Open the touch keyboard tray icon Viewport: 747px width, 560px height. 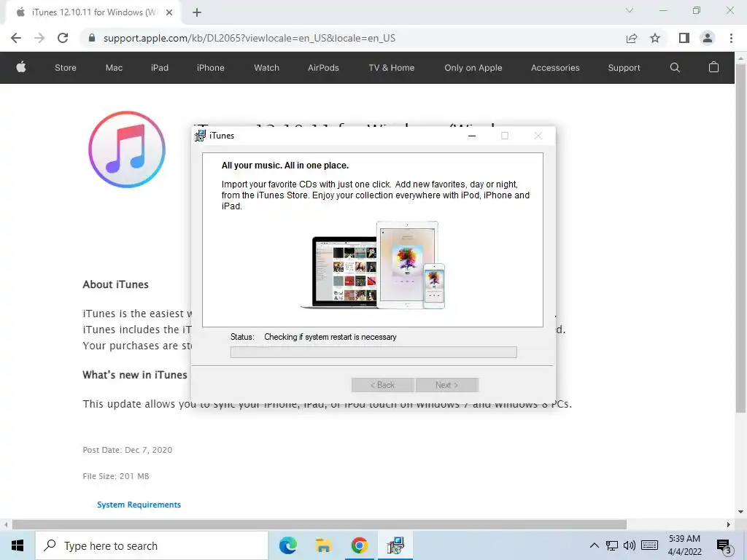coord(649,545)
